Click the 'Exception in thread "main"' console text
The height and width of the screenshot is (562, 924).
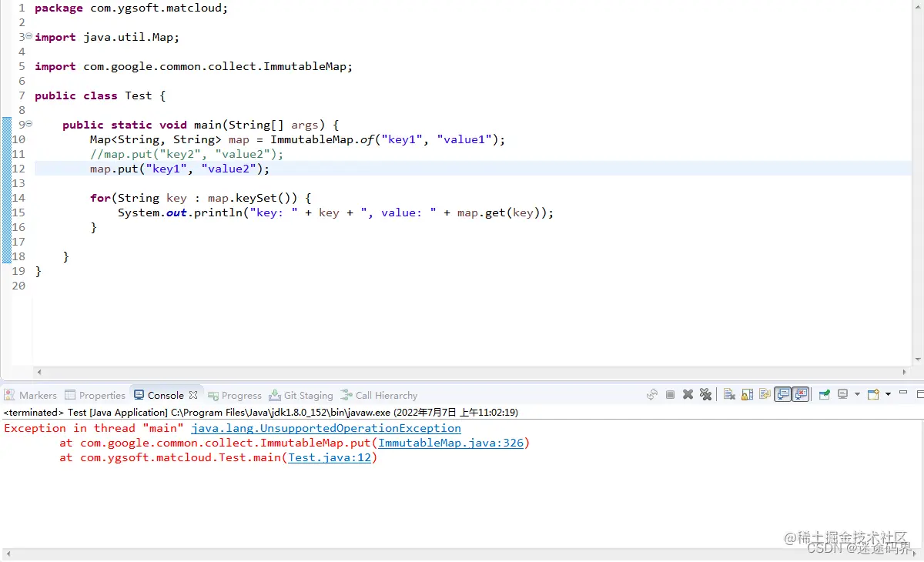(94, 428)
